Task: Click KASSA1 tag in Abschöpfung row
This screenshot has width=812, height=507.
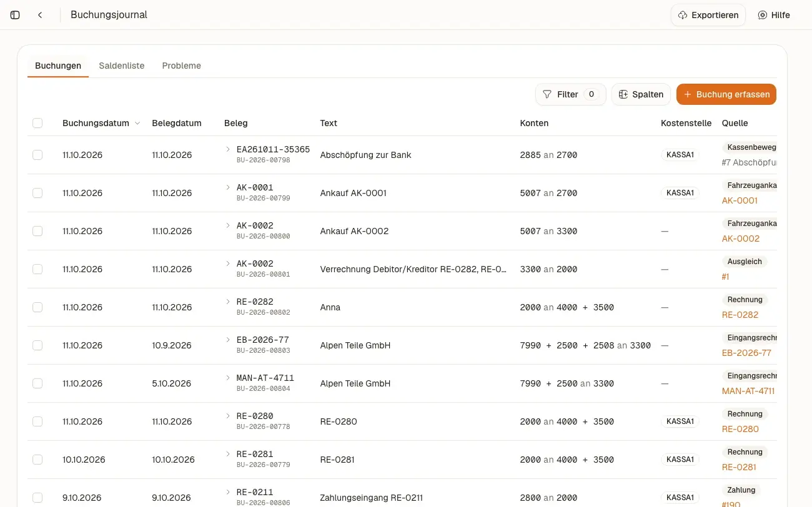Action: pos(680,155)
